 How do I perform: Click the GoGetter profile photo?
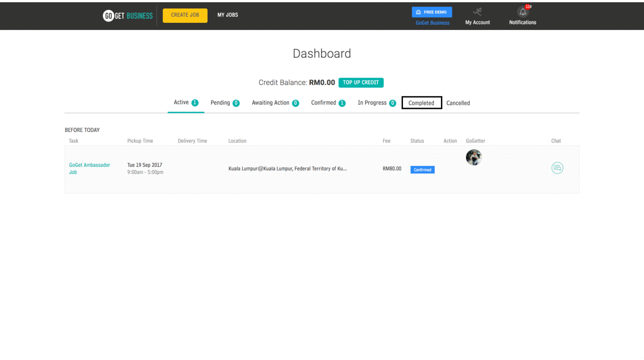click(474, 157)
